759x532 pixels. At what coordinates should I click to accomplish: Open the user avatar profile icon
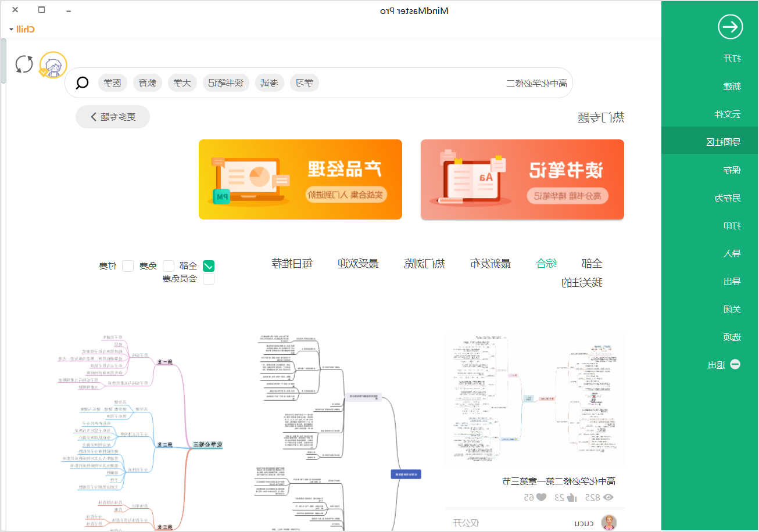53,65
